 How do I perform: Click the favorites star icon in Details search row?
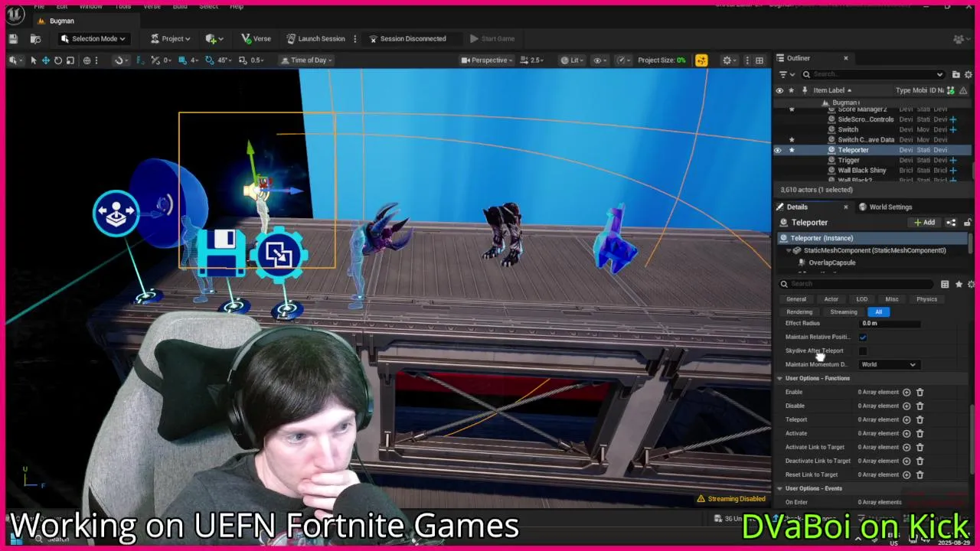tap(959, 284)
